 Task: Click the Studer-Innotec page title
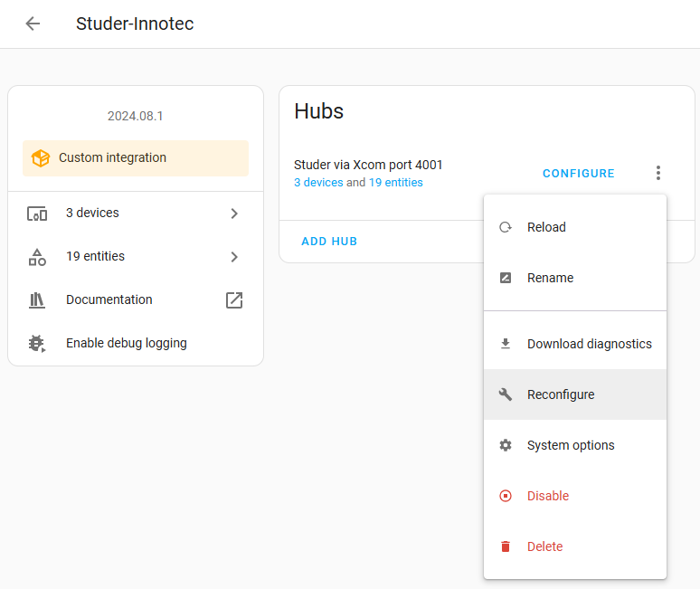tap(135, 24)
